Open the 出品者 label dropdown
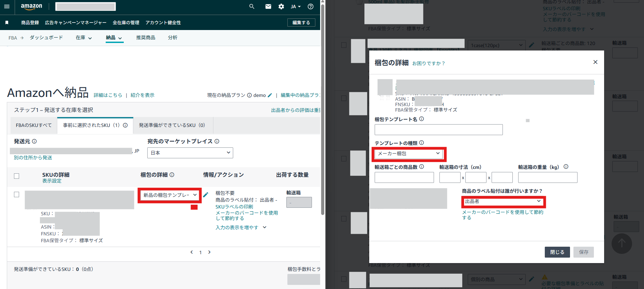 tap(503, 202)
